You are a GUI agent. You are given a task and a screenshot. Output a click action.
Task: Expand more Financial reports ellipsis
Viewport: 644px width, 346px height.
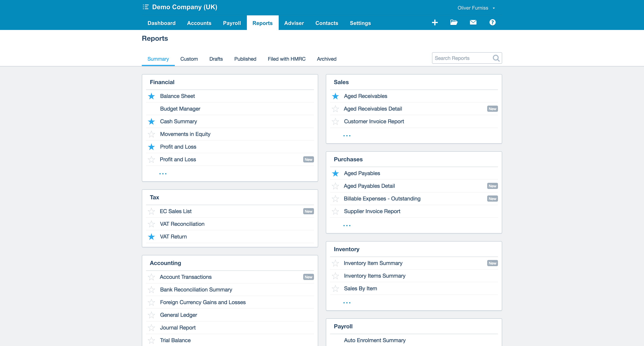click(163, 174)
